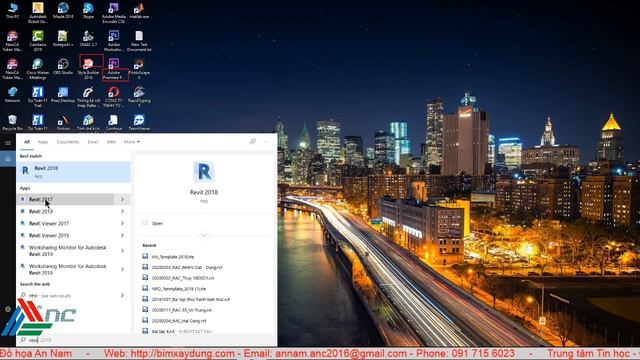This screenshot has width=640, height=360.
Task: Expand arrow for Worksharing Monitor Revit 2019
Action: pyautogui.click(x=122, y=251)
